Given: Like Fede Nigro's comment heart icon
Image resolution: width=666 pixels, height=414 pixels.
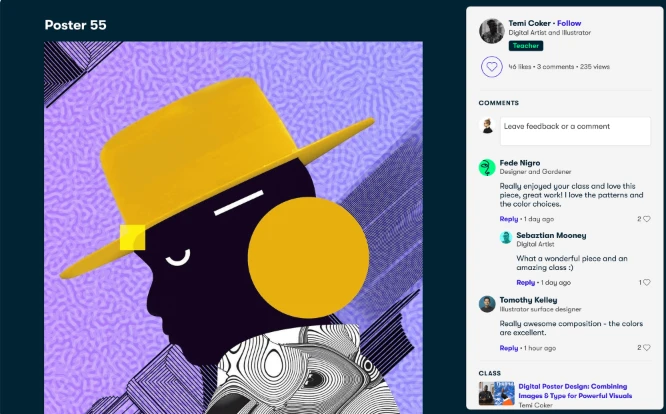Looking at the screenshot, I should click(646, 219).
